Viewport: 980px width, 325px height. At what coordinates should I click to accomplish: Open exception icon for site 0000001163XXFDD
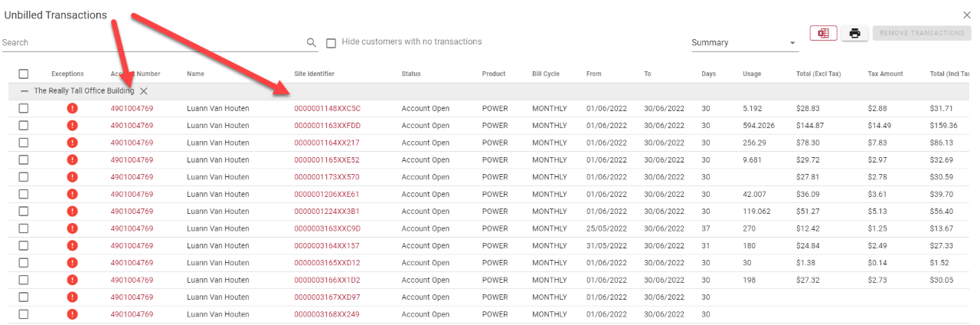(x=72, y=126)
